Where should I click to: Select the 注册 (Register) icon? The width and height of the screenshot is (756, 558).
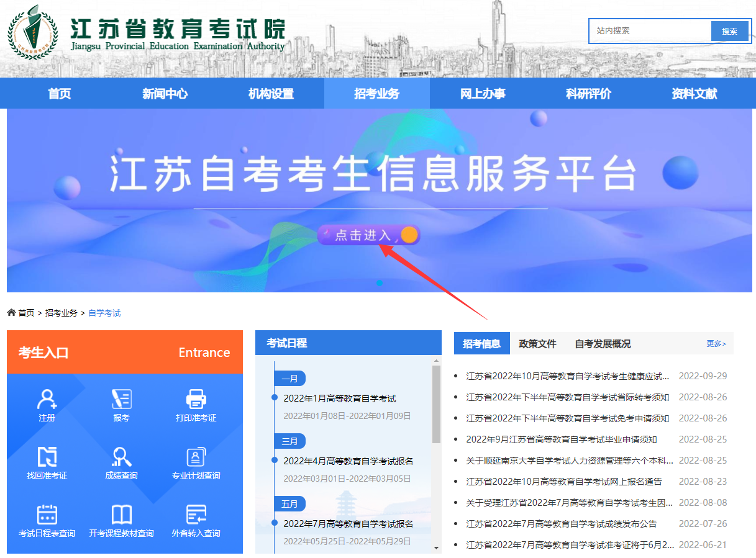[47, 403]
